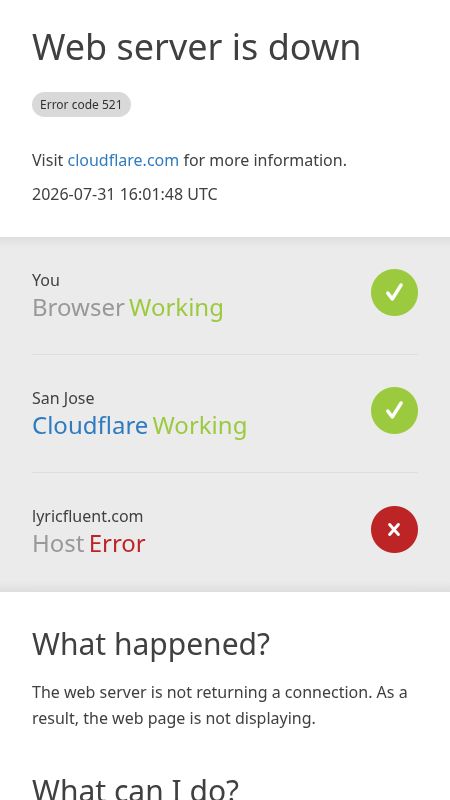Click the Error code 521 badge

coord(81,105)
